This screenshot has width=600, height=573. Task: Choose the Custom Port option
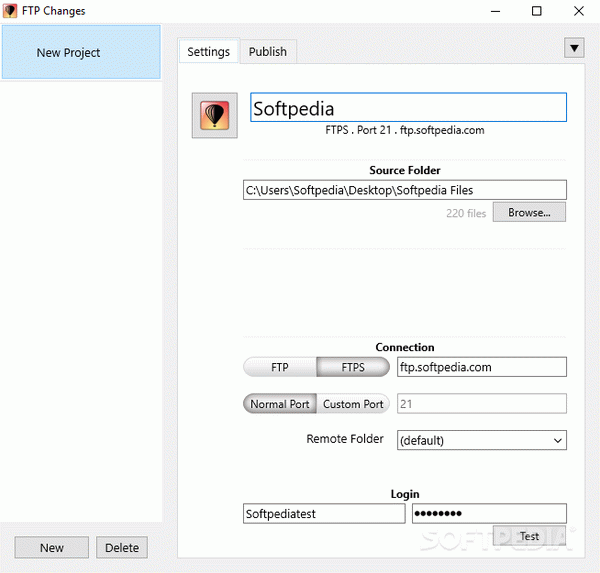353,404
